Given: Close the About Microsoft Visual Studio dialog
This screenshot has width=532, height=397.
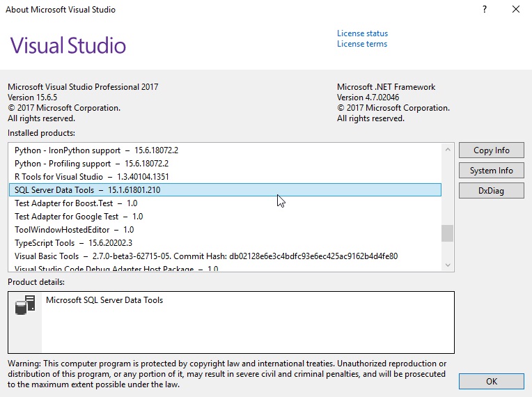Looking at the screenshot, I should coord(516,10).
